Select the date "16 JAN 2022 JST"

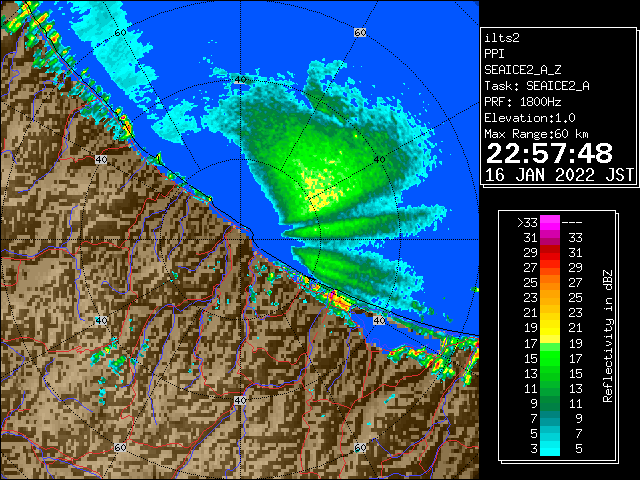coord(559,175)
